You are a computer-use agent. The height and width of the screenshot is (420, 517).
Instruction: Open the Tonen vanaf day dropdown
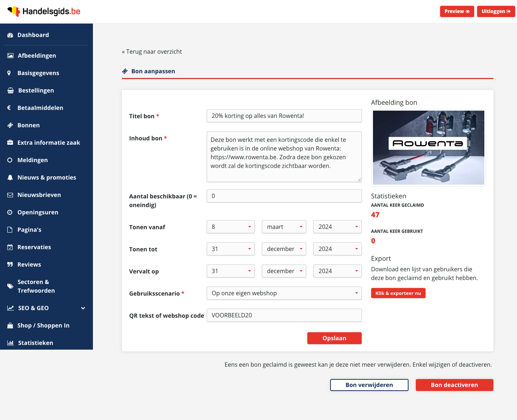click(231, 227)
